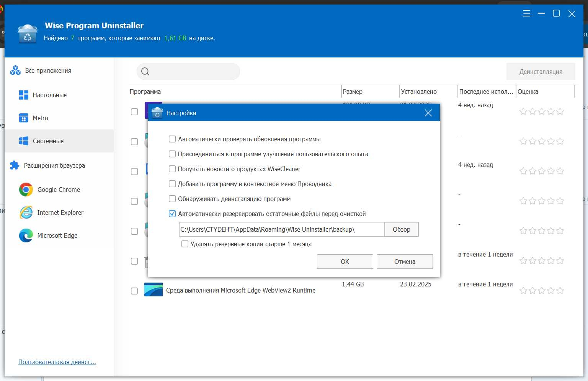Select Среда выполнения Microsoft Edge WebView2 Runtime
588x381 pixels.
[241, 290]
